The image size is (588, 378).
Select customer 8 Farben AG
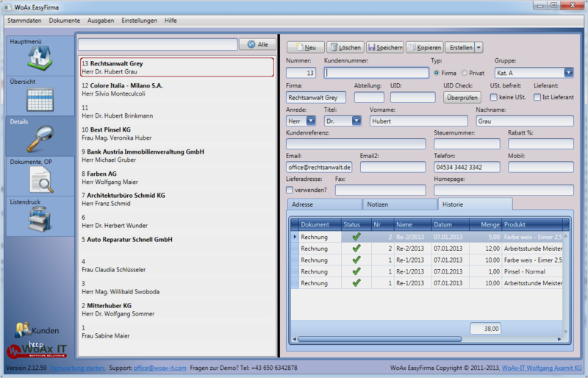[177, 177]
